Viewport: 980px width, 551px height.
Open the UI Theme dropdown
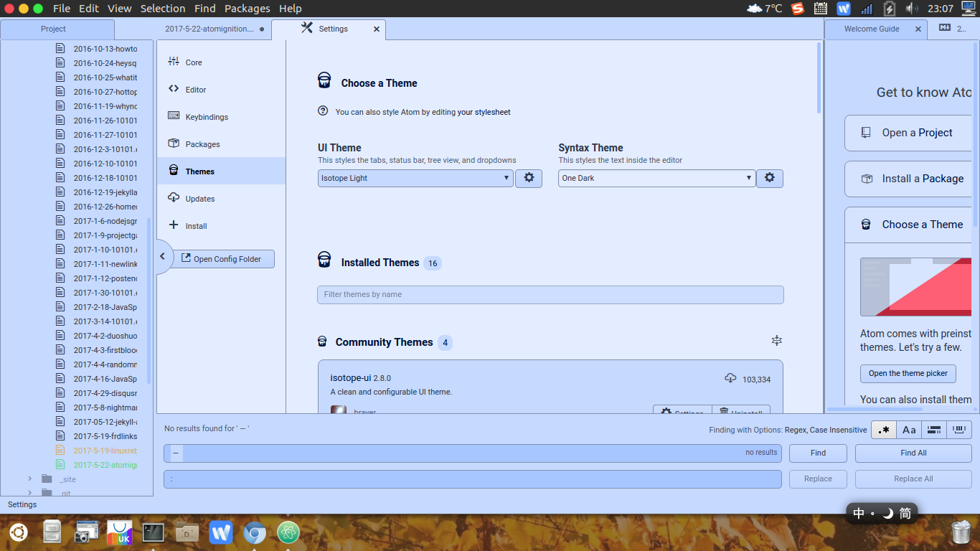coord(415,178)
